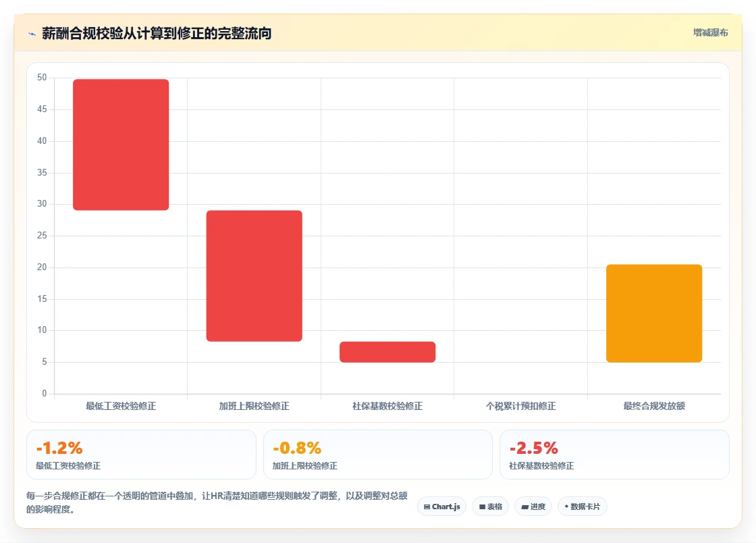Image resolution: width=756 pixels, height=543 pixels.
Task: Open the -1.2% 最低工资校验修正 stat card
Action: (x=141, y=455)
